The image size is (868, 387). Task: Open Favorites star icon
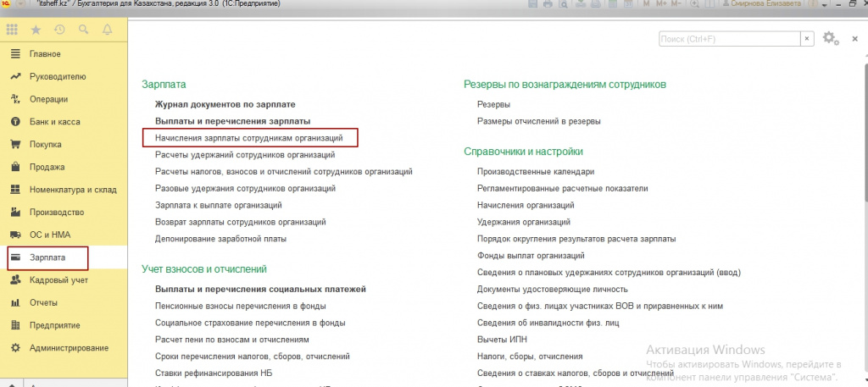pos(36,30)
